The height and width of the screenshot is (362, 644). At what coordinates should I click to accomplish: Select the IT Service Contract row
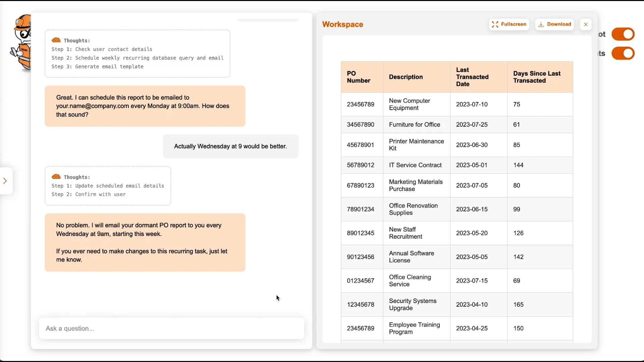click(415, 165)
